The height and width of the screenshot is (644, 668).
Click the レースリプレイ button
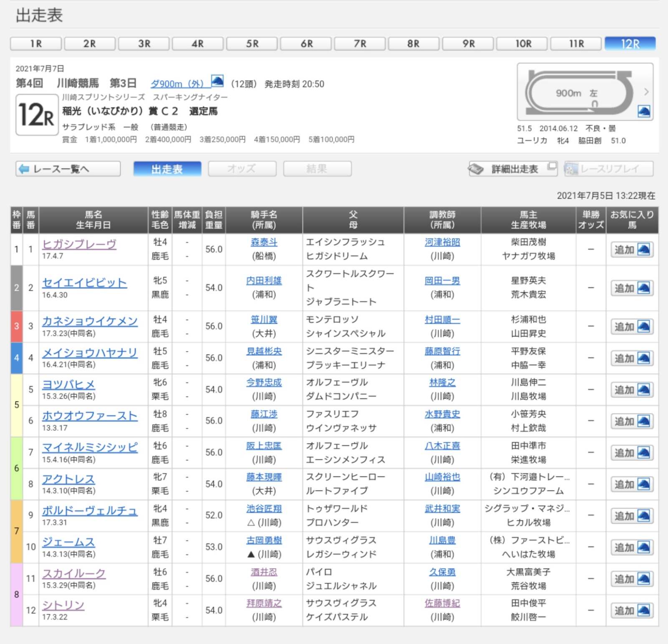(609, 169)
